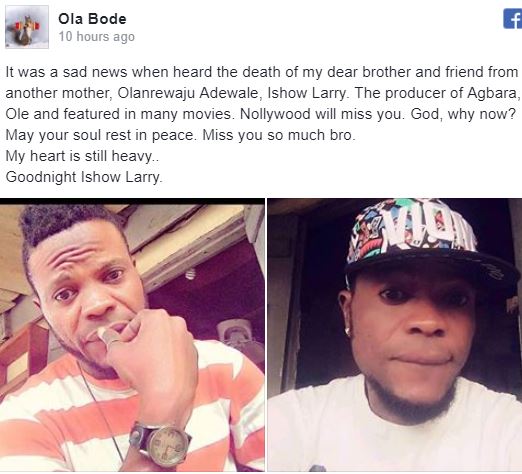Open the Ola Bode profile name link

tap(92, 19)
